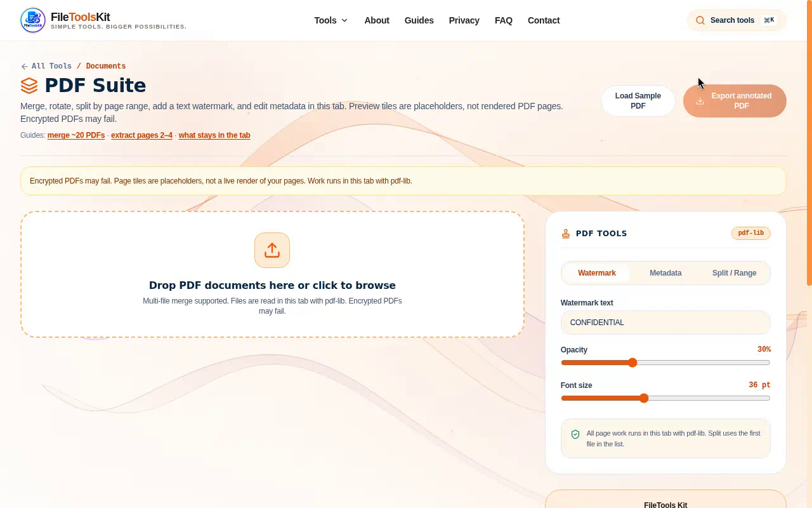Click the PDF TOOLS panel title
This screenshot has height=508, width=812.
point(601,234)
